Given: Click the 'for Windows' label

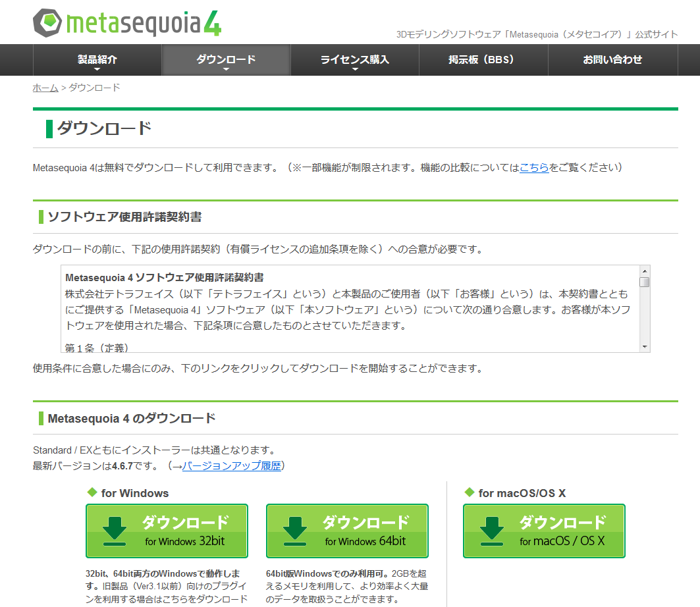Looking at the screenshot, I should (135, 493).
